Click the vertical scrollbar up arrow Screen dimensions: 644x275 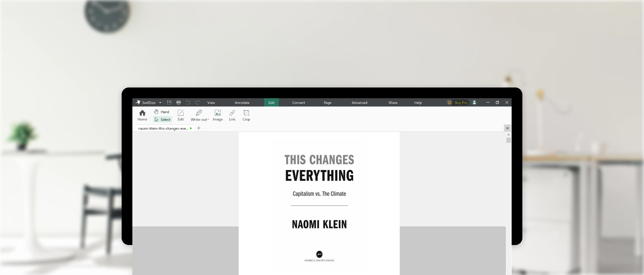[x=508, y=135]
